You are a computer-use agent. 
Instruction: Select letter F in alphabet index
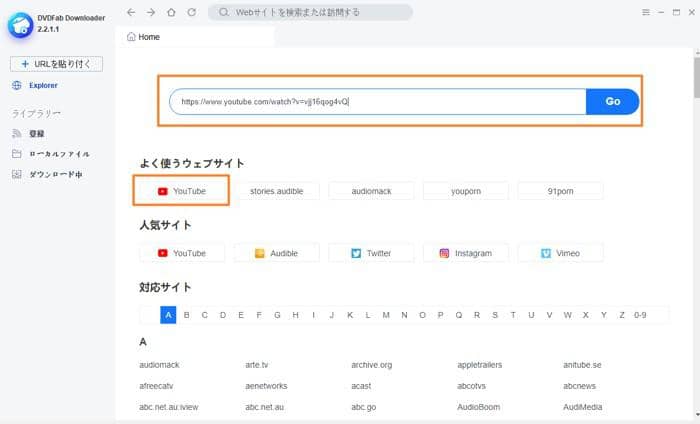point(259,315)
